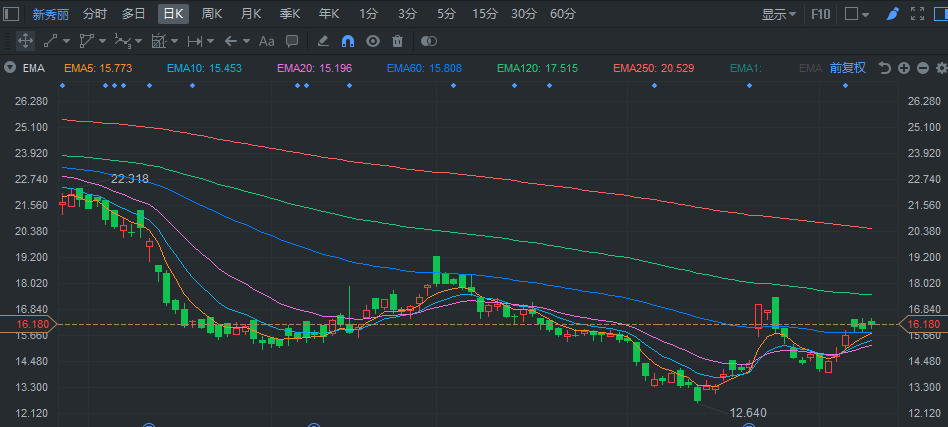Image resolution: width=948 pixels, height=427 pixels.
Task: Switch to the 季K tab
Action: [290, 14]
